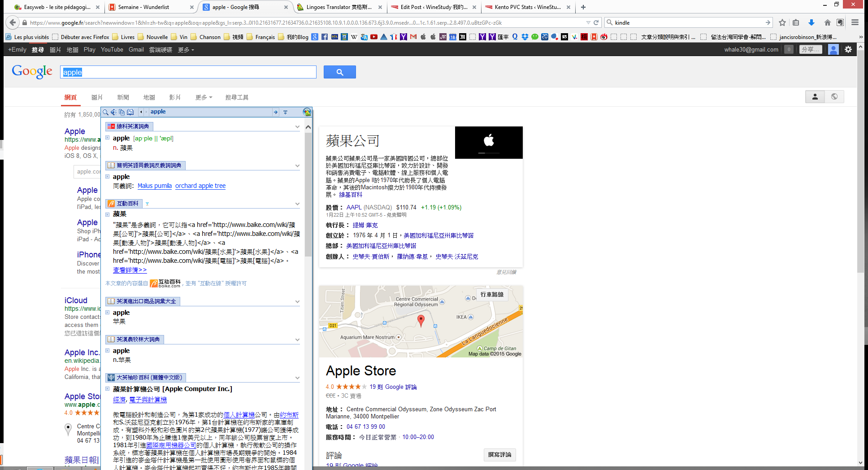Select the 影片 search tab
The height and width of the screenshot is (470, 868).
(175, 97)
